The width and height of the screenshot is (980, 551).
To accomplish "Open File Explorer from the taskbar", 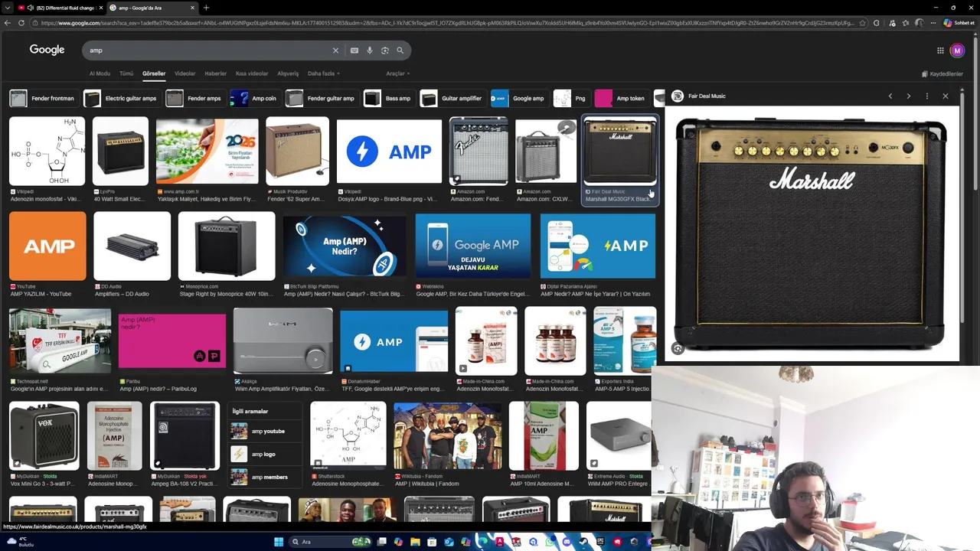I will (x=415, y=542).
